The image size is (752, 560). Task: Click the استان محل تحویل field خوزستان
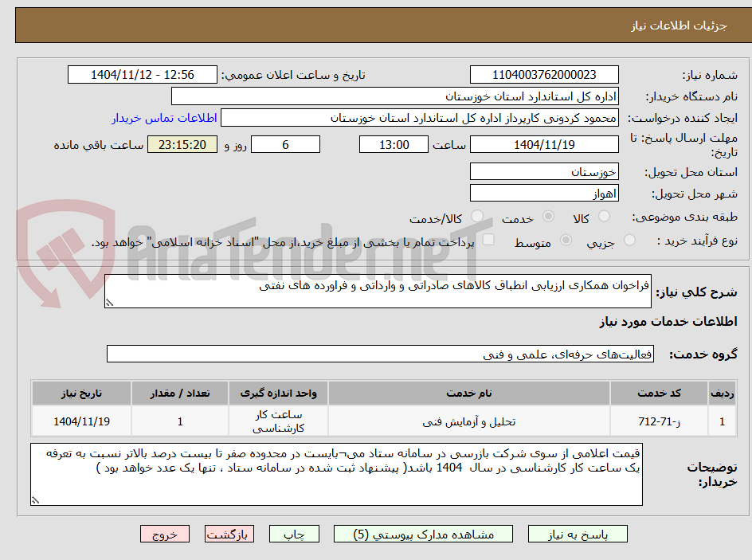coord(544,171)
